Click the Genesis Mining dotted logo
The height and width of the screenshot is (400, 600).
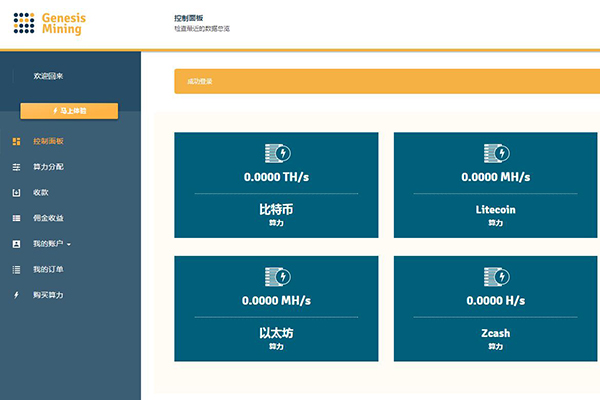tap(24, 23)
